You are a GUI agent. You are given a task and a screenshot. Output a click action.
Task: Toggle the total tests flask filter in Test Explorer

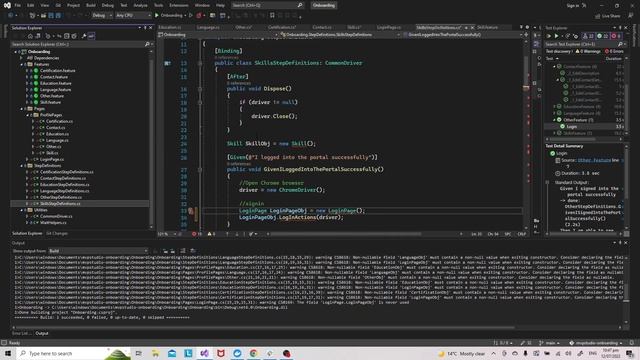tap(588, 36)
